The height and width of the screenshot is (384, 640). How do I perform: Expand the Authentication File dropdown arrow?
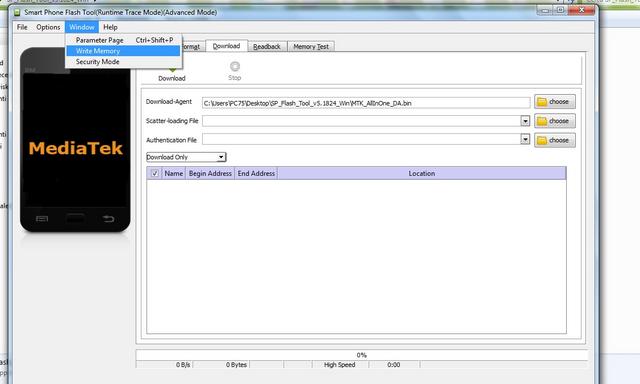coord(525,139)
